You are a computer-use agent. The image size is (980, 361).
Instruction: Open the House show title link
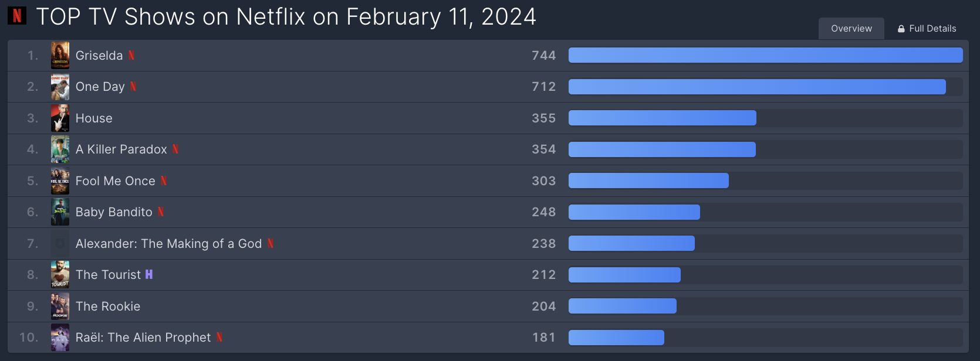click(x=94, y=118)
